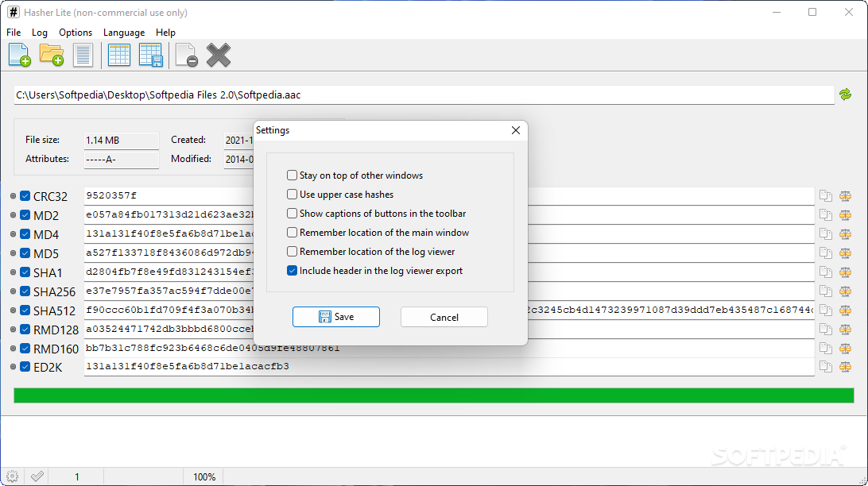Copy the RMD128 hash with copy icon

coord(826,329)
